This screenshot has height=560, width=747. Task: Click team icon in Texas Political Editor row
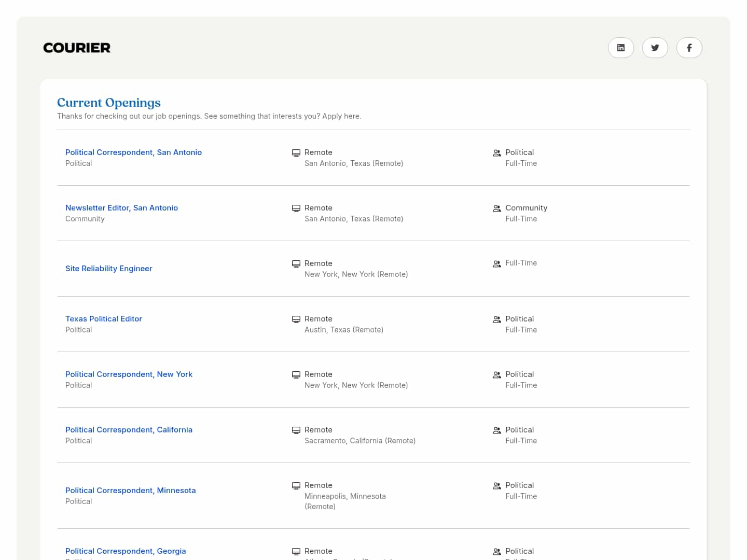click(x=496, y=319)
